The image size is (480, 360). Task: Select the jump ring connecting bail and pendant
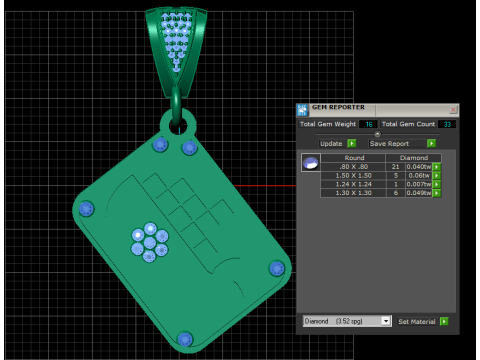[176, 106]
